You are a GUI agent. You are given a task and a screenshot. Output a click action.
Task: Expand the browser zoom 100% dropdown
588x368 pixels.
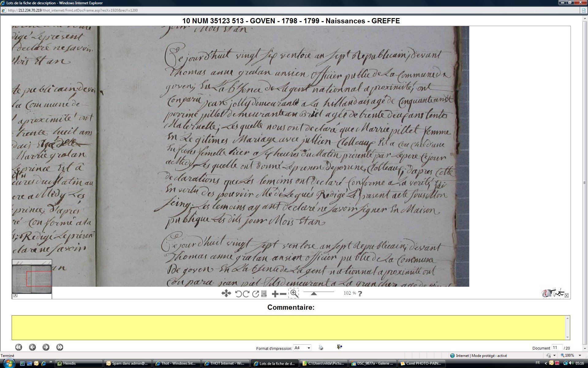click(x=580, y=355)
